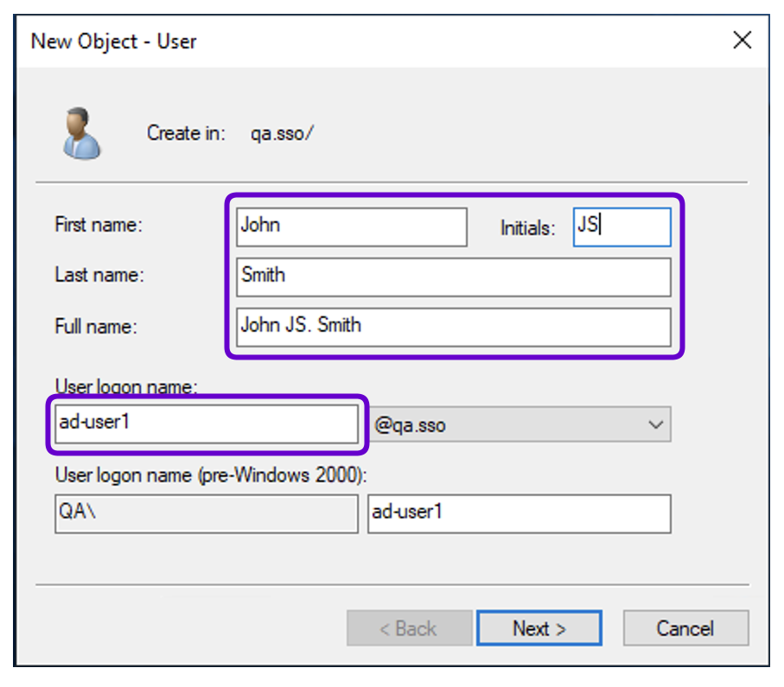This screenshot has width=784, height=687.
Task: Click the First name label
Action: 98,226
